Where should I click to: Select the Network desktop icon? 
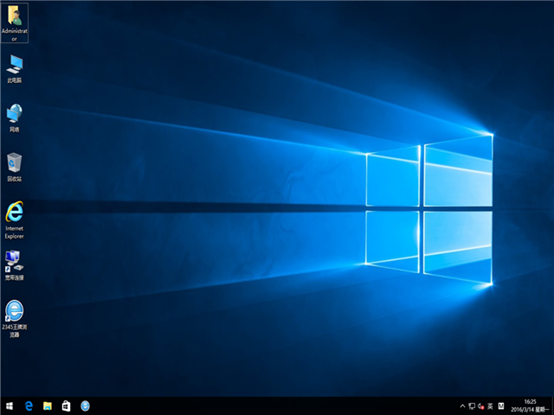tap(14, 118)
